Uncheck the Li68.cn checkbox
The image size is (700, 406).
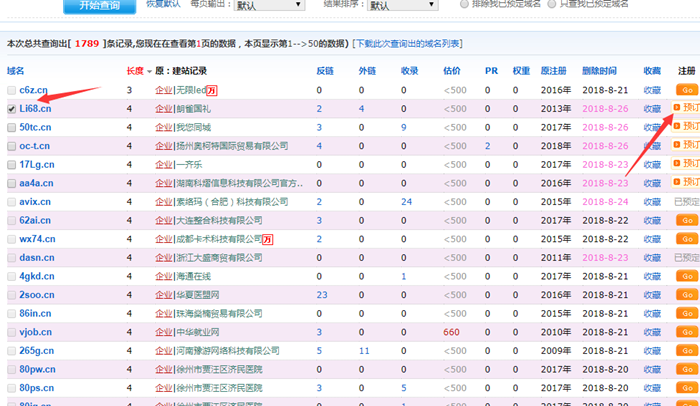coord(12,109)
